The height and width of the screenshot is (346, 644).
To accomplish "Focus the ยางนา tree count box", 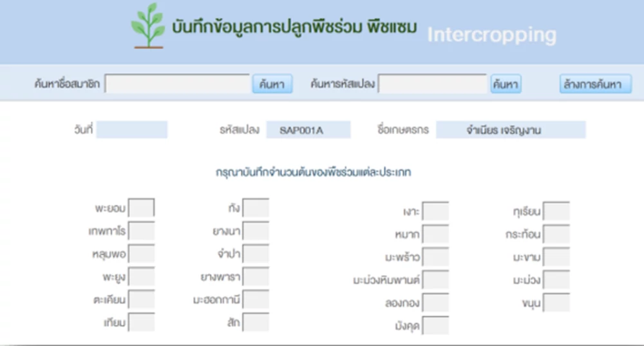I will [256, 231].
